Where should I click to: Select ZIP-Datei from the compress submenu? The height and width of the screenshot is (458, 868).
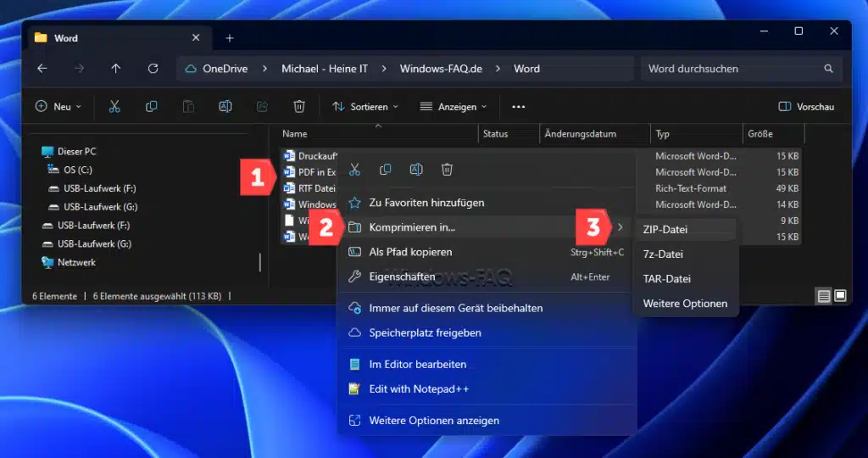point(665,229)
